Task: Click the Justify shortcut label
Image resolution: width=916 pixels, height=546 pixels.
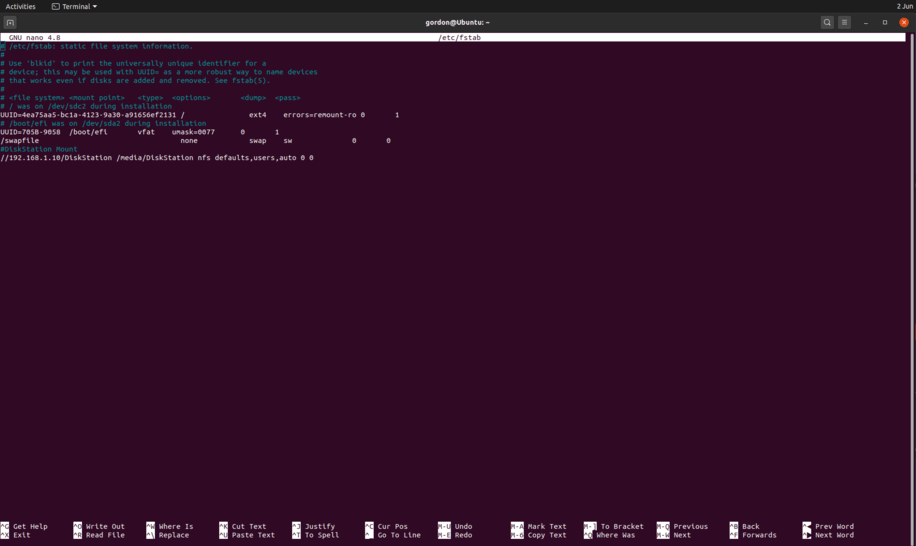Action: point(320,527)
